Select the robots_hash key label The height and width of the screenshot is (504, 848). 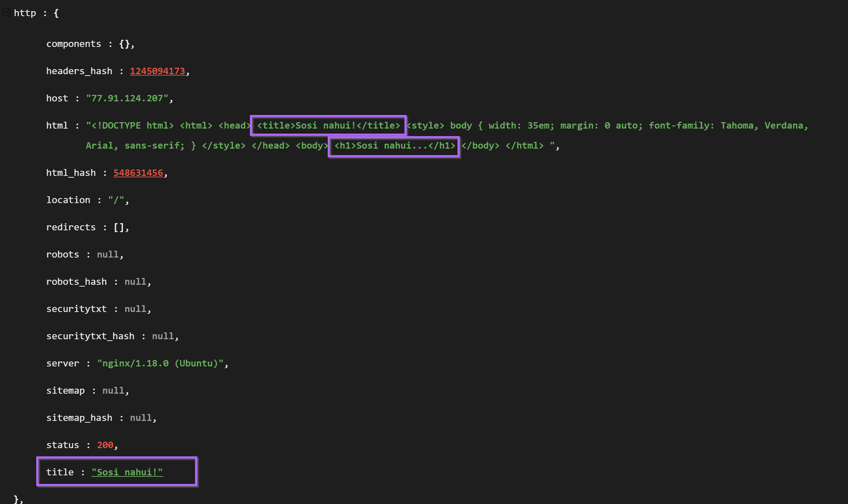pos(76,282)
